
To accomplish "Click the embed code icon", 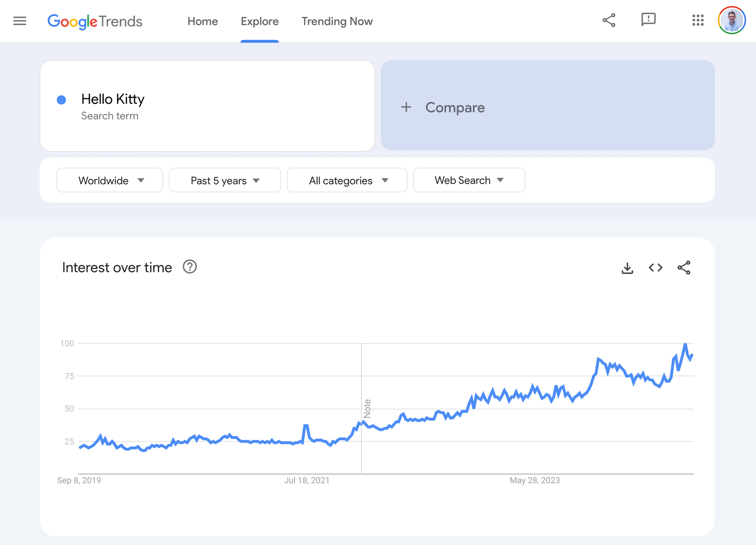I will click(x=655, y=268).
